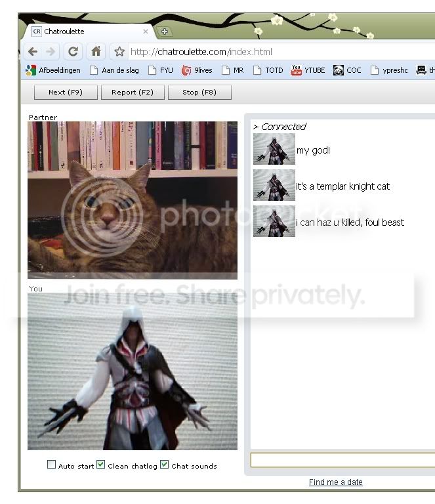The image size is (435, 504).
Task: Open the Find me a date link
Action: (336, 482)
